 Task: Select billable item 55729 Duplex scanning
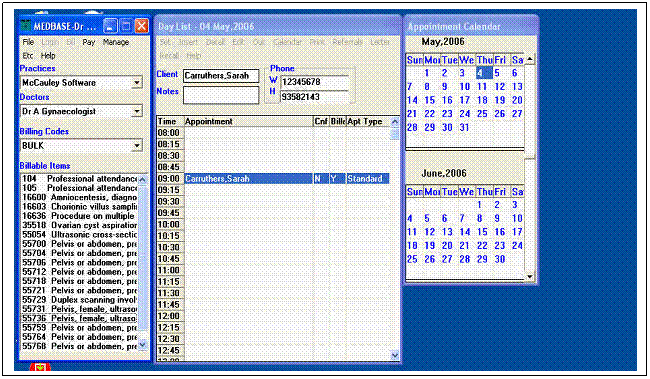coord(79,300)
